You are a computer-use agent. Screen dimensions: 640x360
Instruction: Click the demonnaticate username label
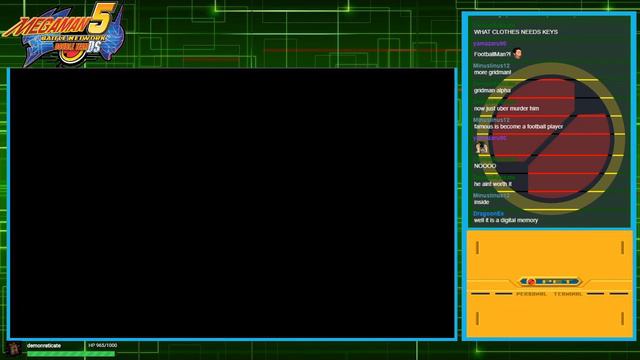pyautogui.click(x=44, y=345)
